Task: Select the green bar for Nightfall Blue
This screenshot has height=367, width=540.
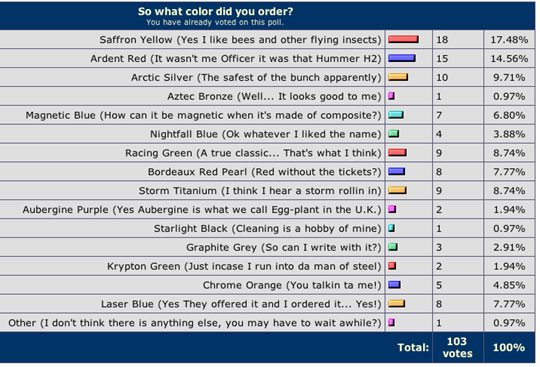Action: tap(394, 134)
